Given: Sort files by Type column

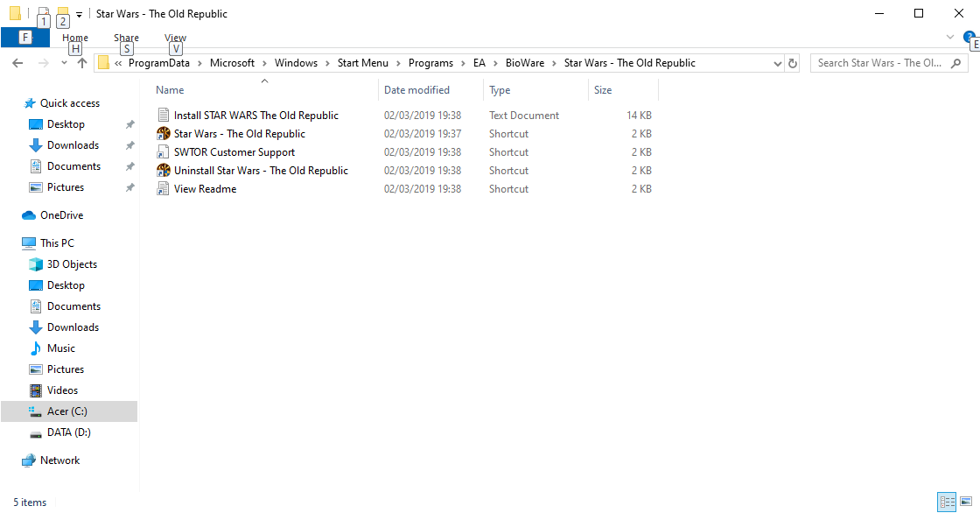Looking at the screenshot, I should 500,90.
